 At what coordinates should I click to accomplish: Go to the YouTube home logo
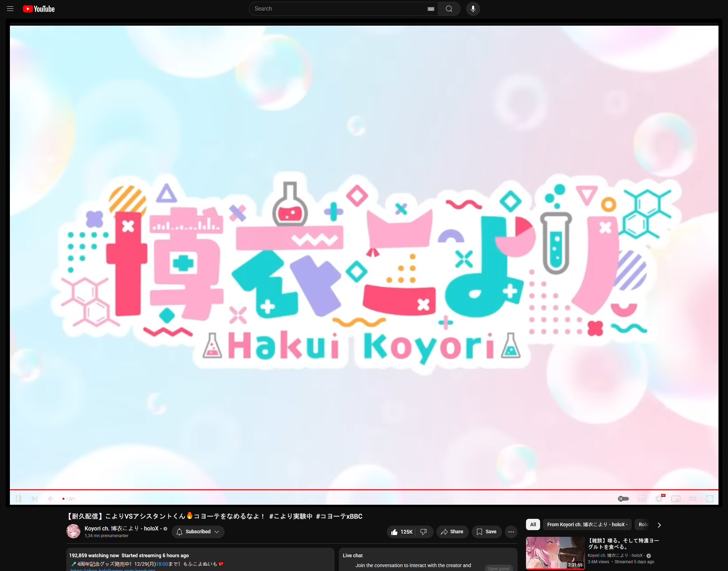[39, 9]
